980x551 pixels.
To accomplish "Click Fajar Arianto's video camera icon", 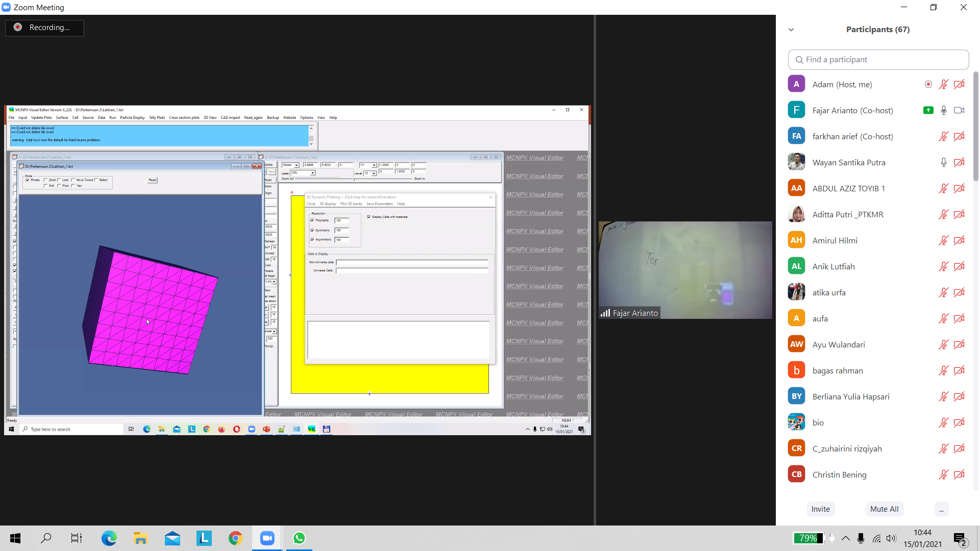I will (959, 110).
